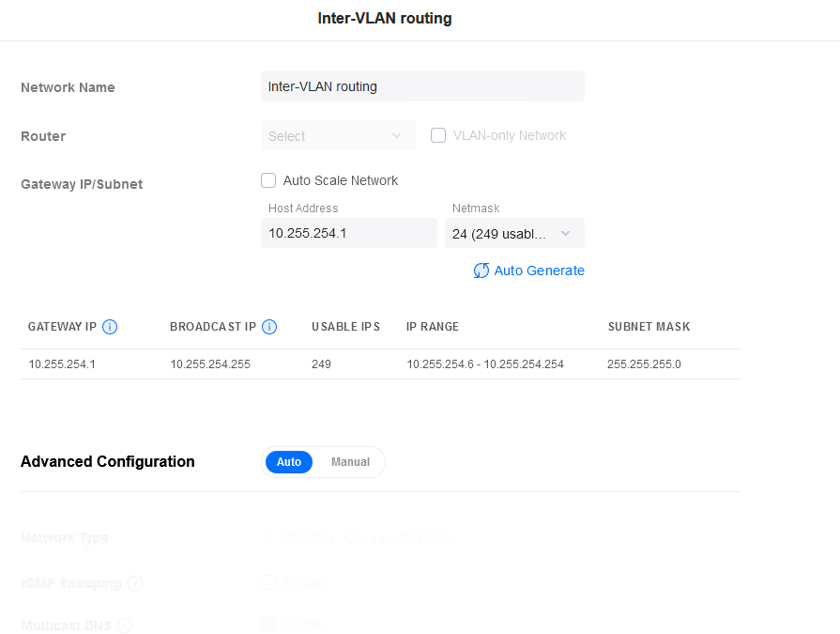Toggle the IGMP Snooping Enable checkbox
The image size is (840, 634).
pyautogui.click(x=268, y=582)
